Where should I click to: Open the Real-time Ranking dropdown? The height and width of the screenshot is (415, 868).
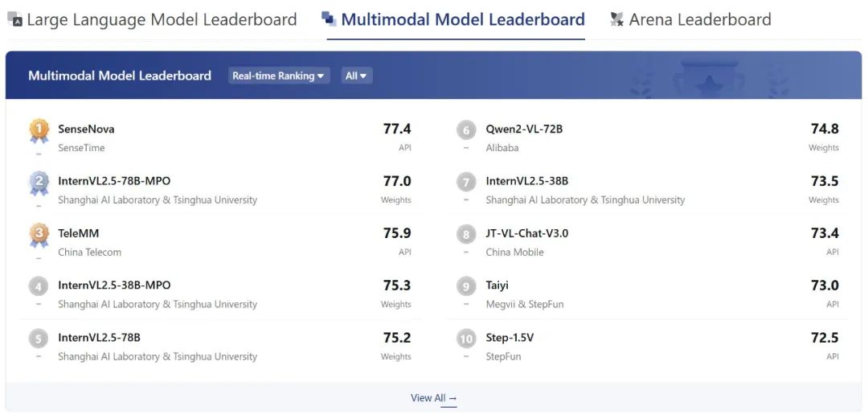(x=278, y=76)
